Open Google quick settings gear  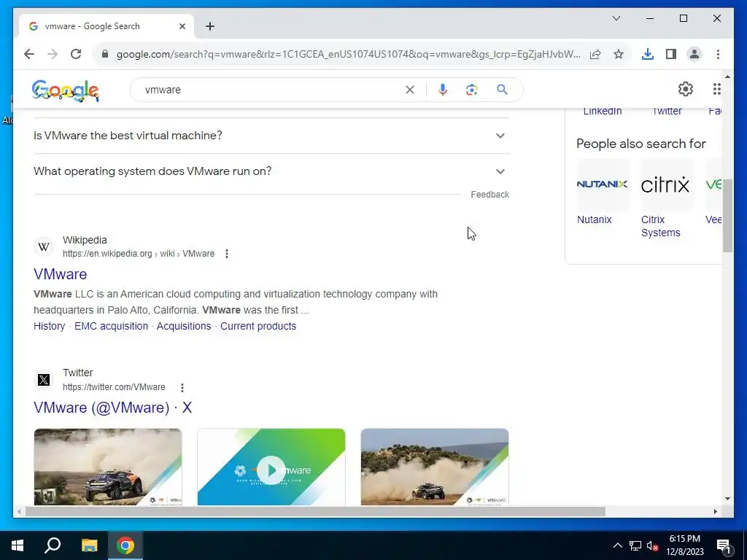686,89
